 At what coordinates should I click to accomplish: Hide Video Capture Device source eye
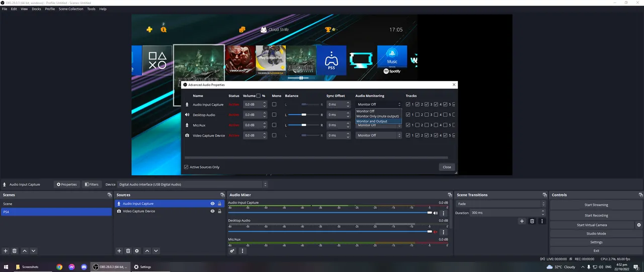(x=212, y=211)
